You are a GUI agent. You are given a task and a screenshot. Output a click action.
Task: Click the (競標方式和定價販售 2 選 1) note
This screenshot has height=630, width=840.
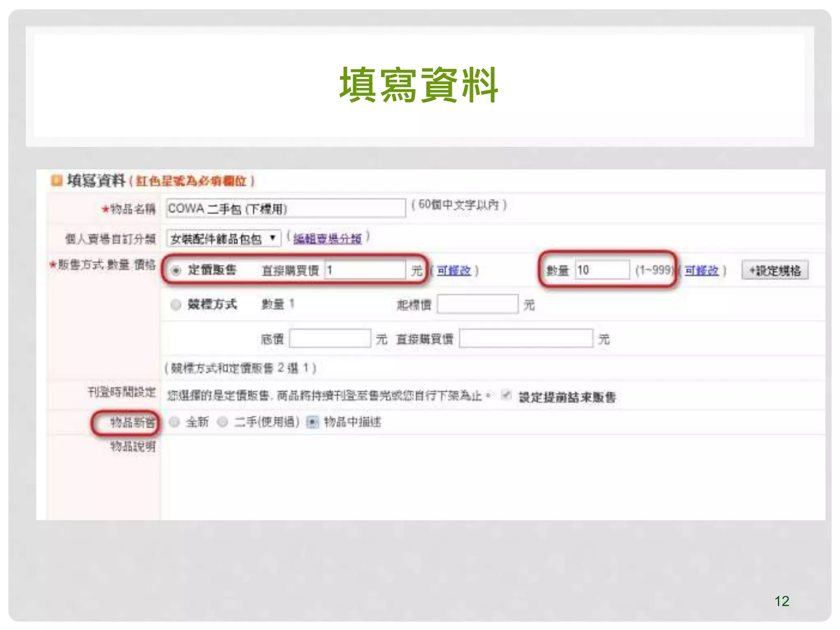pos(240,368)
